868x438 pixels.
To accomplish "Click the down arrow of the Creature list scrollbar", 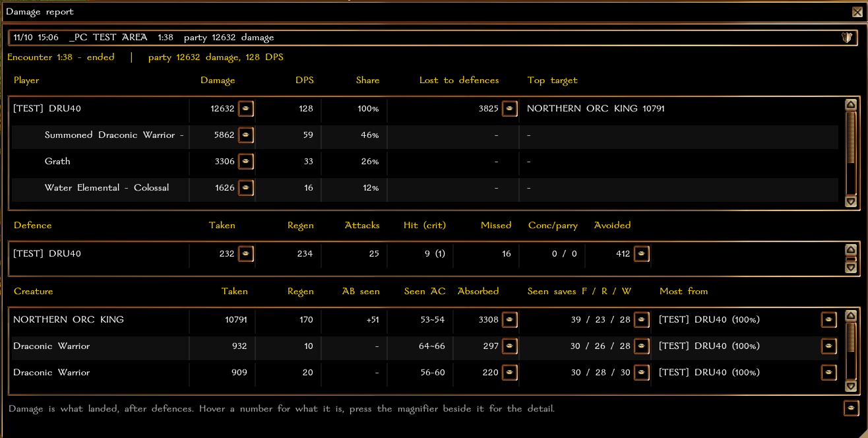I will pyautogui.click(x=851, y=387).
